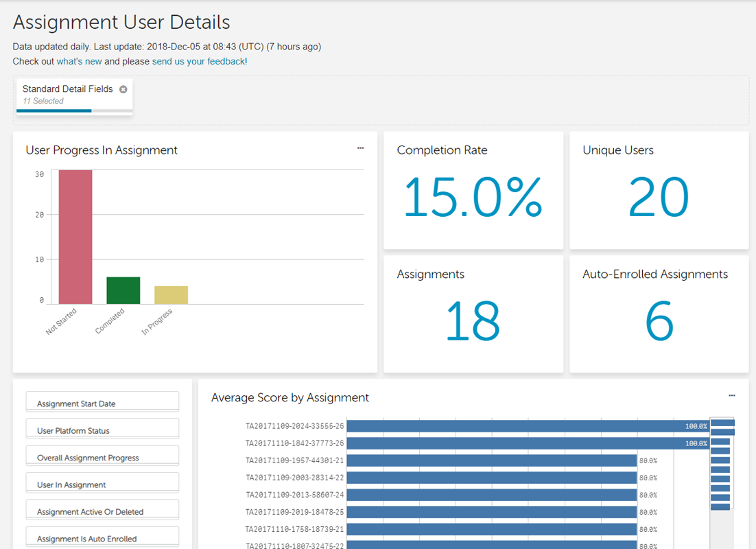Click the red Not Started bar
The image size is (756, 549).
pyautogui.click(x=75, y=237)
